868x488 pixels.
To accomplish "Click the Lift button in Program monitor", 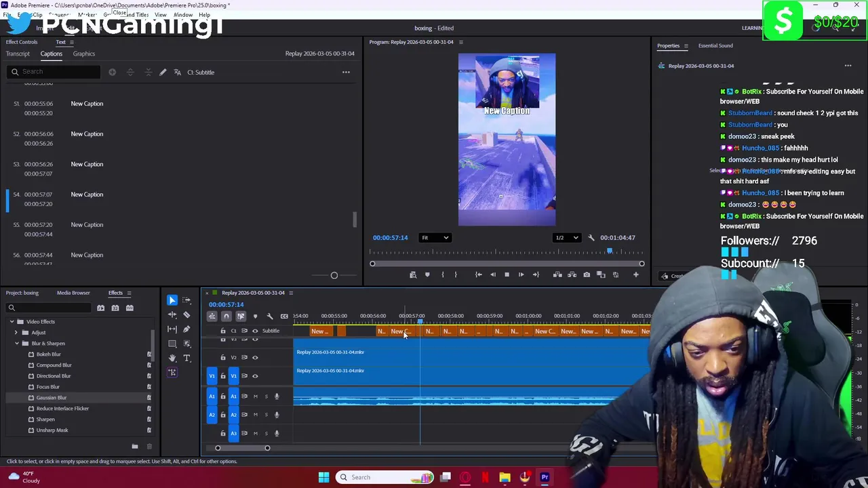I will point(557,274).
